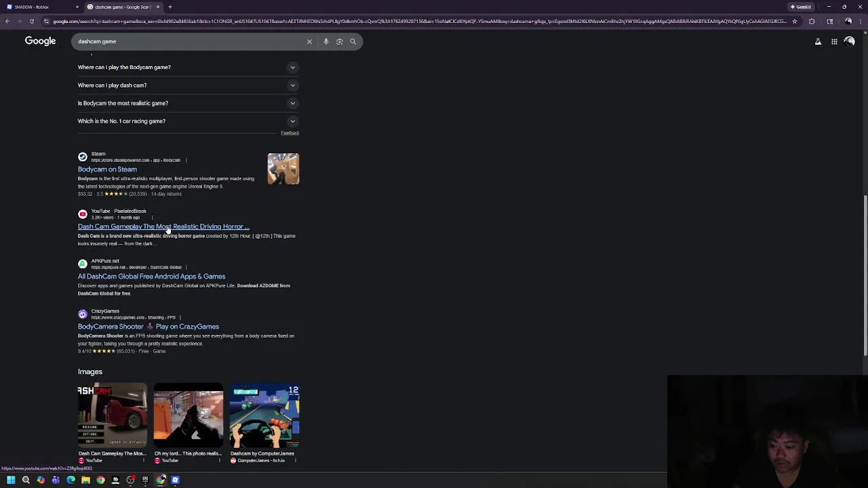
Task: Open CrazyGames result's three-dot options
Action: coord(180,317)
